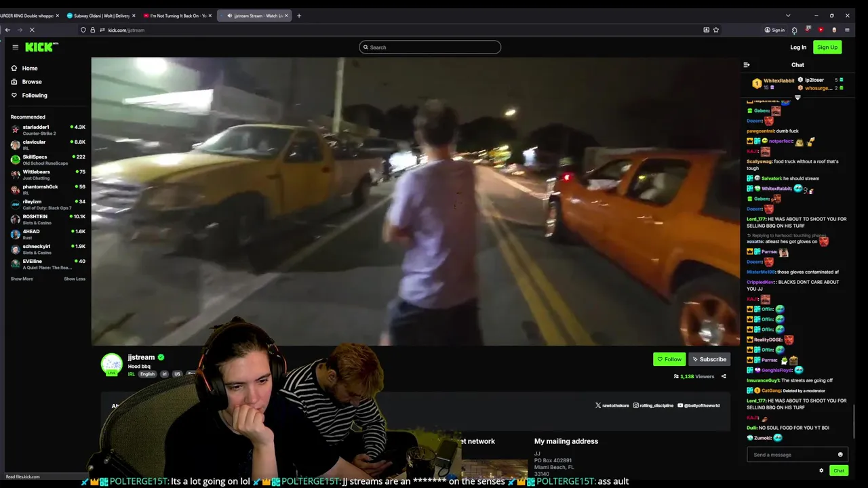
Task: Open the hamburger sidebar menu beside Kick logo
Action: 15,47
